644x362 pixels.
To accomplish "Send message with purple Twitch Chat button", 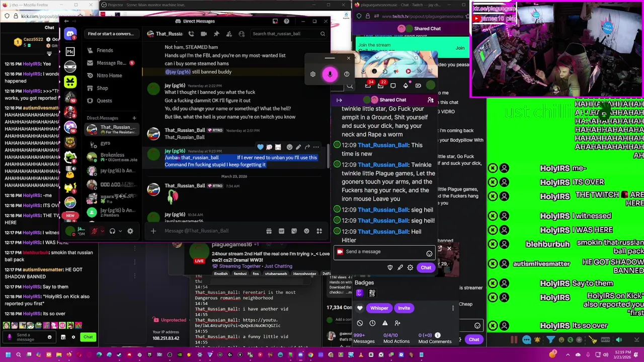I will pos(426,267).
